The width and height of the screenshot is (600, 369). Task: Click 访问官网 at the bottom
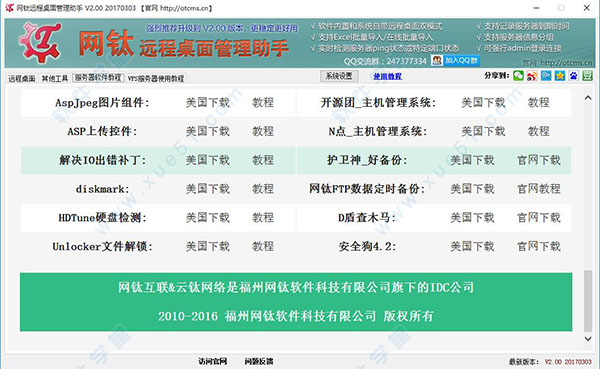tap(212, 361)
